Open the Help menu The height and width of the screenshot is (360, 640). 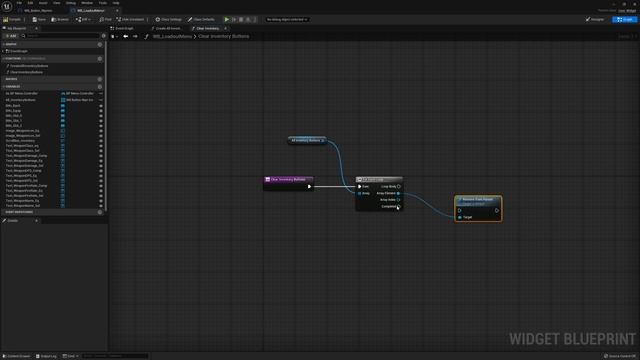(x=116, y=3)
